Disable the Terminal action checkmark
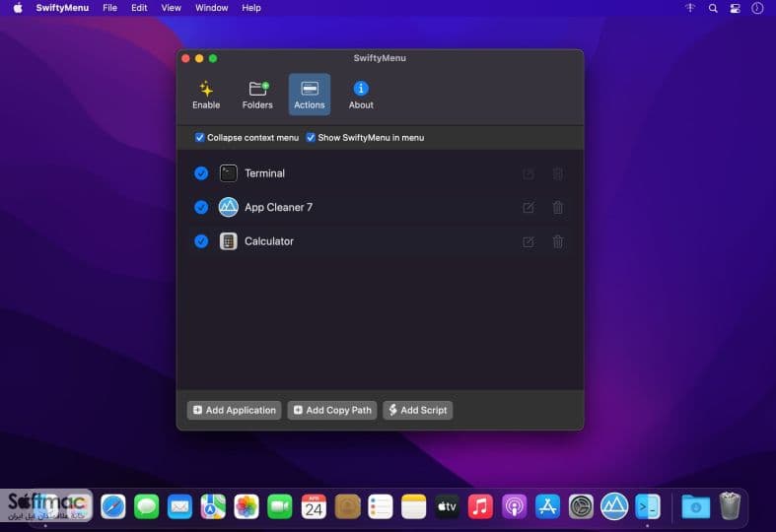This screenshot has width=776, height=532. click(201, 173)
